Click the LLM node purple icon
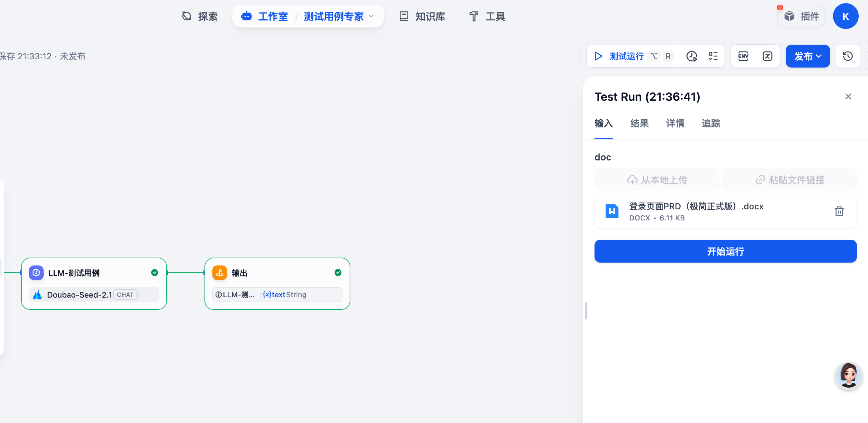 pyautogui.click(x=36, y=273)
